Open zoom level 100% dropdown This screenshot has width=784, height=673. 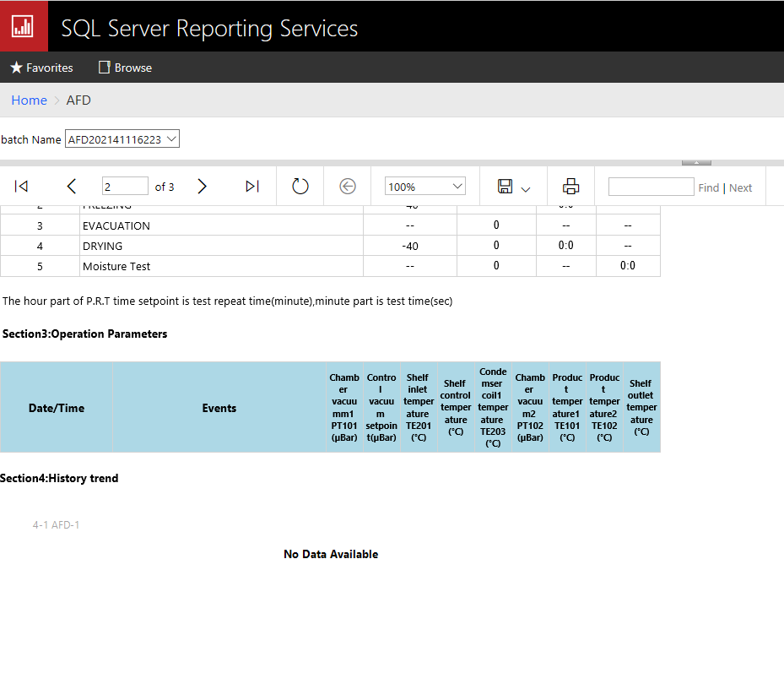425,186
